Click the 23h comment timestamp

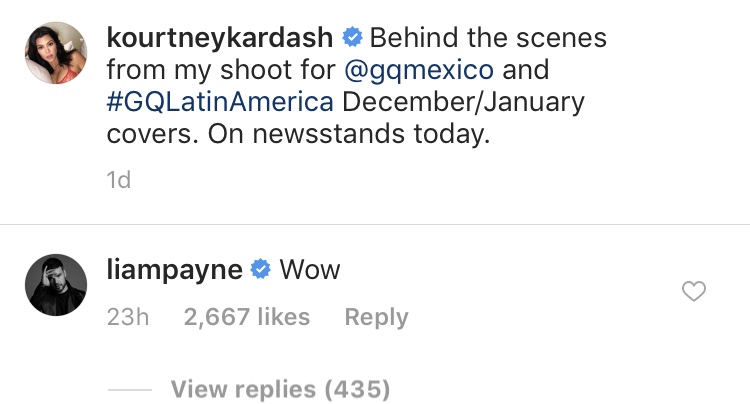click(127, 317)
